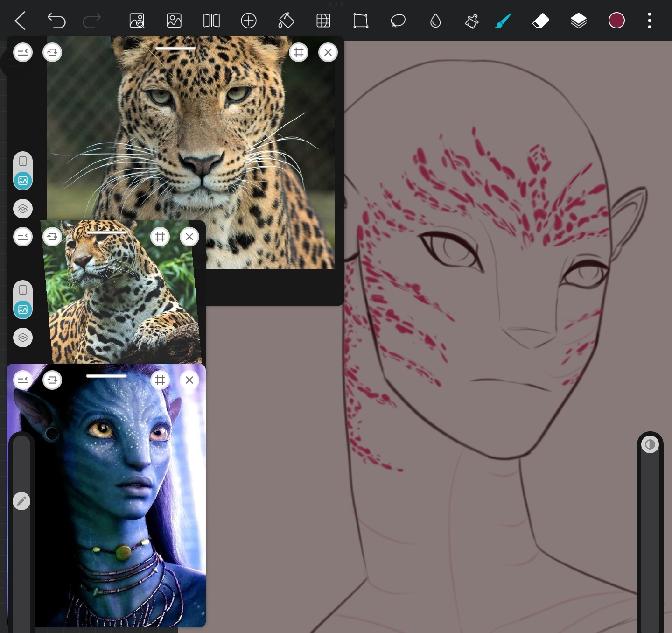Image resolution: width=672 pixels, height=633 pixels.
Task: Select the Lasso selection tool
Action: tap(398, 21)
